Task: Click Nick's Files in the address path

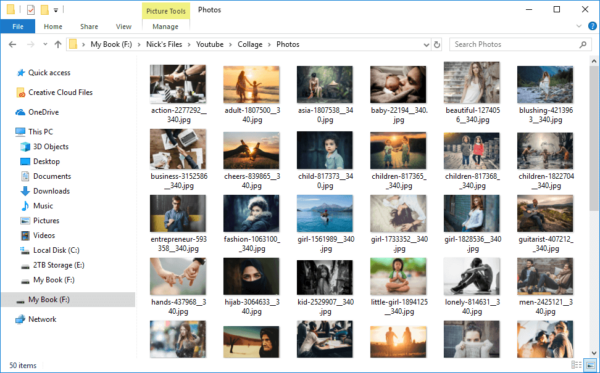Action: coord(164,44)
